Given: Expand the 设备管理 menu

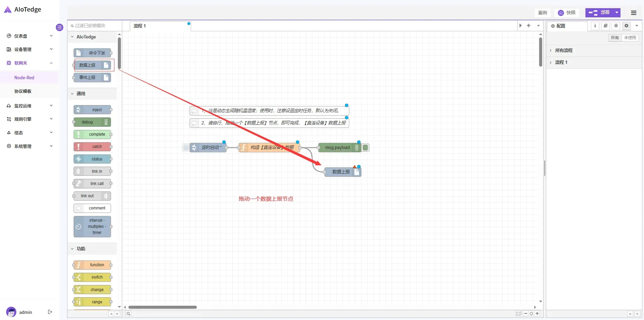Looking at the screenshot, I should click(x=30, y=49).
